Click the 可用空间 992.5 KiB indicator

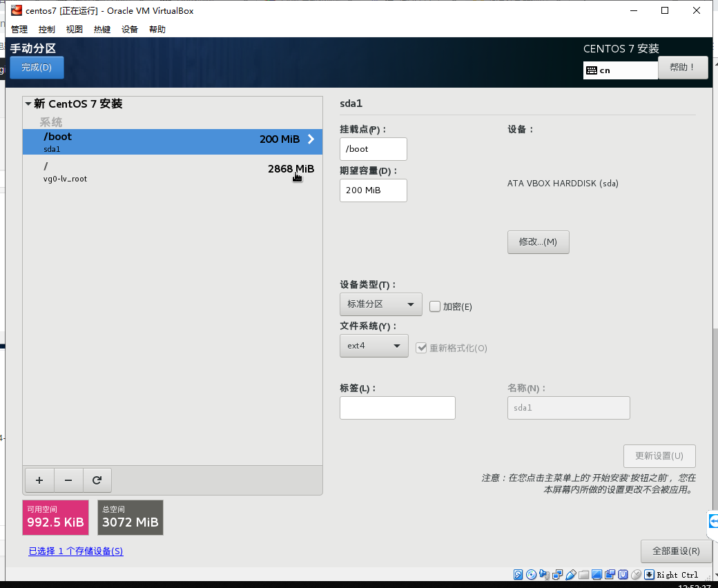click(55, 518)
